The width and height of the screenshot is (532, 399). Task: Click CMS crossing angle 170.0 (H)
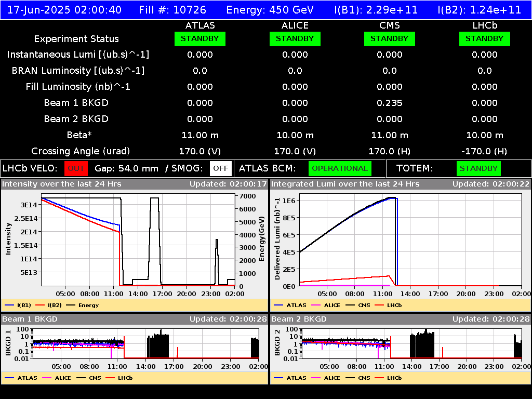(x=390, y=151)
